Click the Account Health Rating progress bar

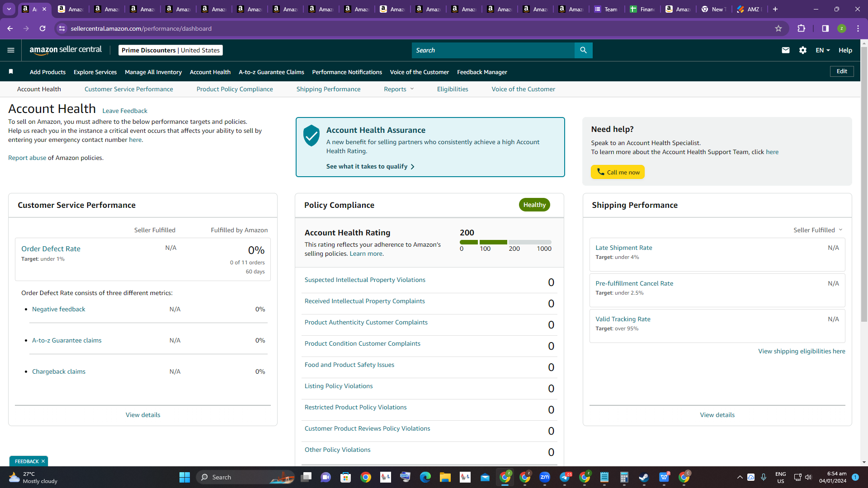505,242
